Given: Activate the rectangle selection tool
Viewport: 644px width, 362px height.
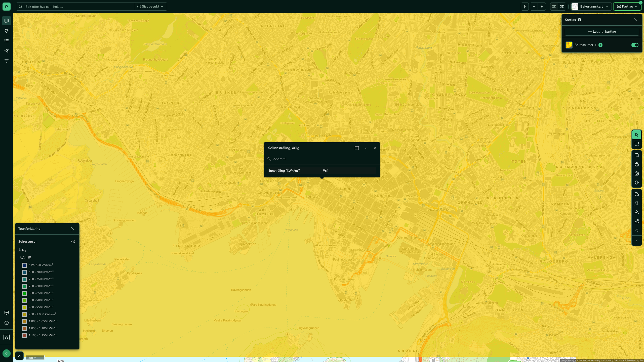Looking at the screenshot, I should pos(636,144).
